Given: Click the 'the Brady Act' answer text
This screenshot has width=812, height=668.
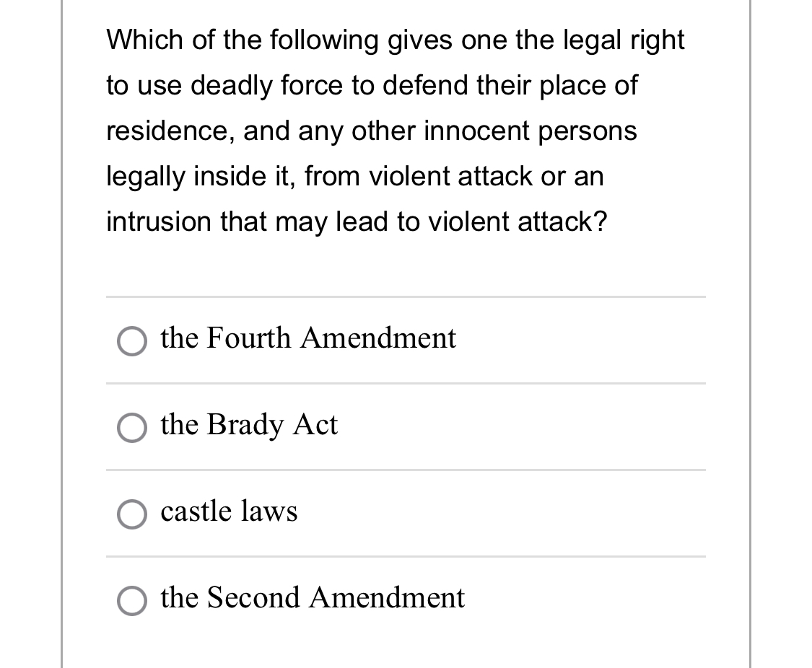Looking at the screenshot, I should (x=248, y=425).
